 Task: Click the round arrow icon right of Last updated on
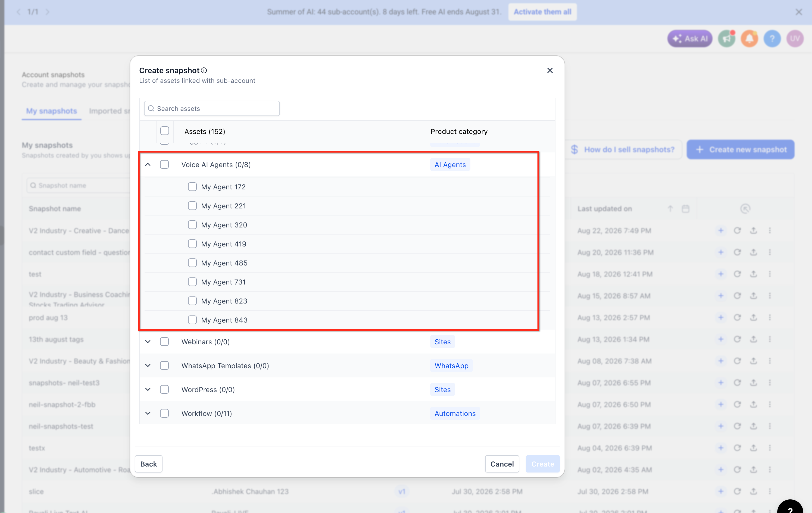coord(745,209)
